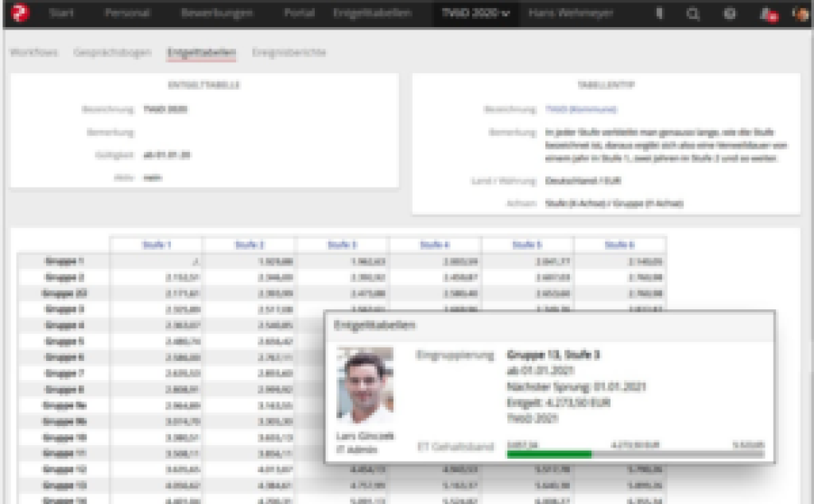Click the bookmark icon in the top bar
The image size is (814, 504).
click(x=659, y=14)
